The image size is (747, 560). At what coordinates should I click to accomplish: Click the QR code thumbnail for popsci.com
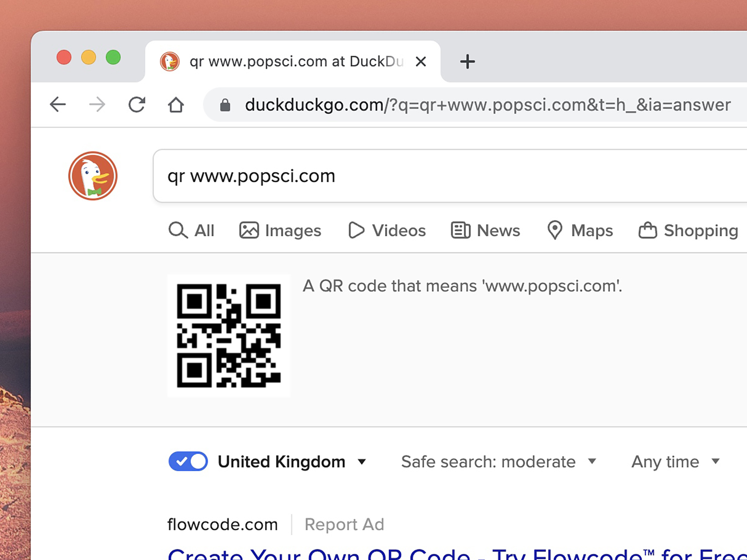[x=230, y=335]
